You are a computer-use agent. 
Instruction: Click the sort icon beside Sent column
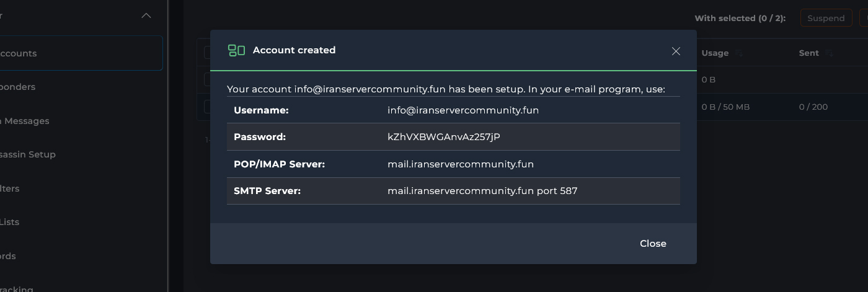[830, 54]
